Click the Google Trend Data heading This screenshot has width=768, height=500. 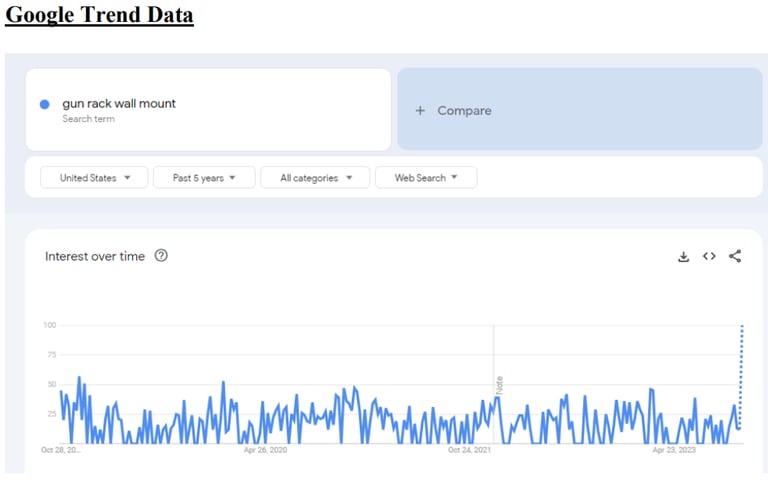click(x=99, y=15)
